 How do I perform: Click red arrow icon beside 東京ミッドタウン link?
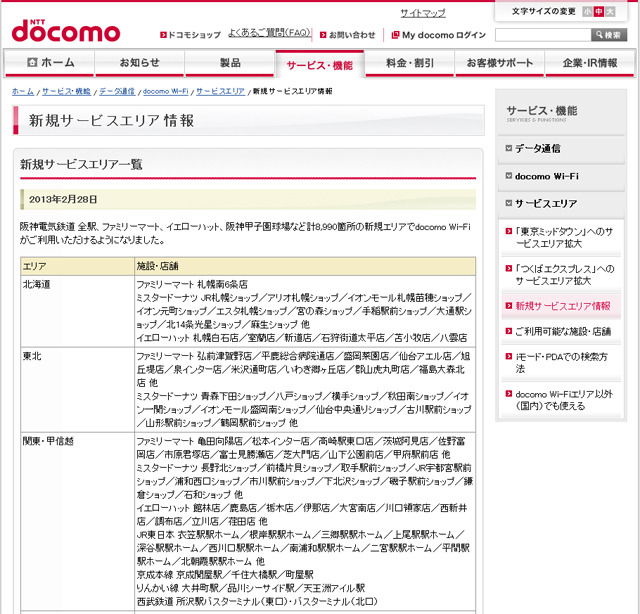(x=509, y=231)
